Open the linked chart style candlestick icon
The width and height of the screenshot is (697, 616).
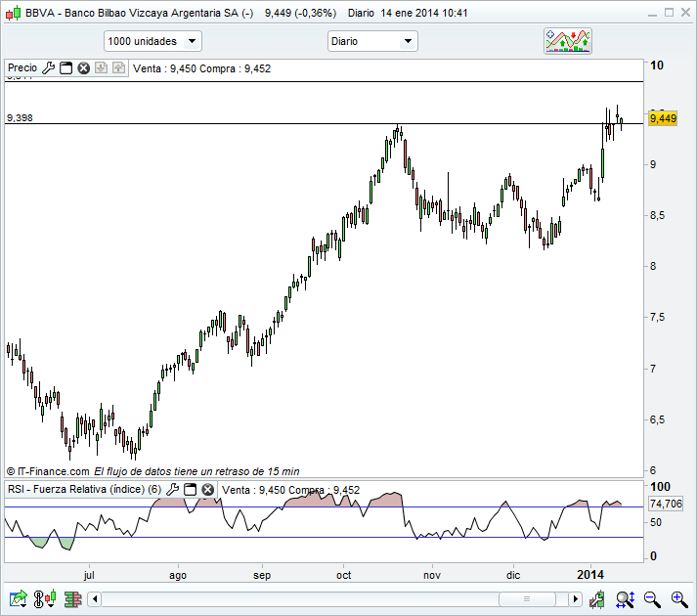pyautogui.click(x=45, y=599)
